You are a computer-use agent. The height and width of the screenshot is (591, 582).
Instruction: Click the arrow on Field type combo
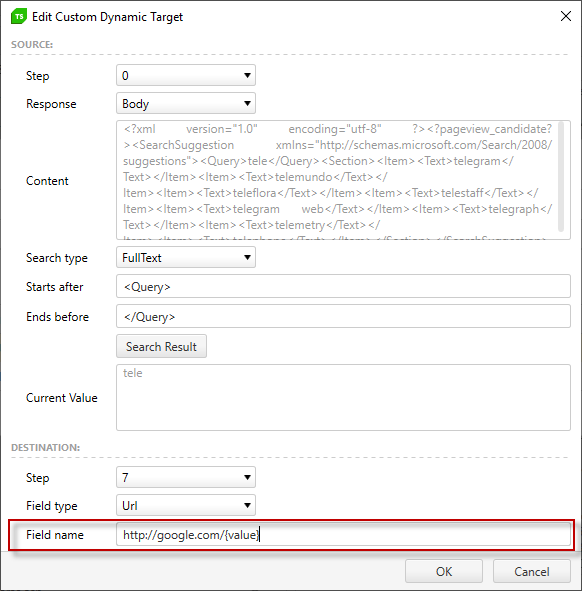coord(247,505)
